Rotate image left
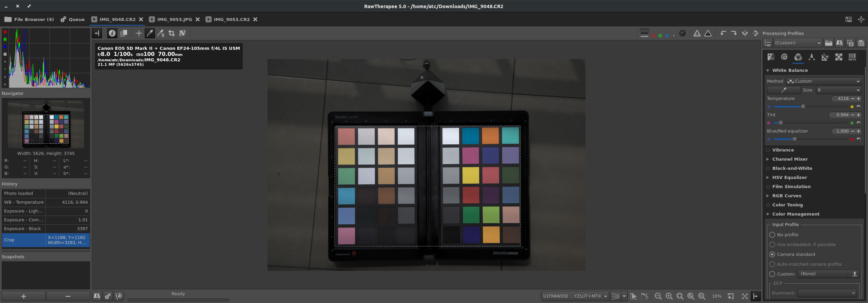The height and width of the screenshot is (303, 868). click(x=723, y=33)
